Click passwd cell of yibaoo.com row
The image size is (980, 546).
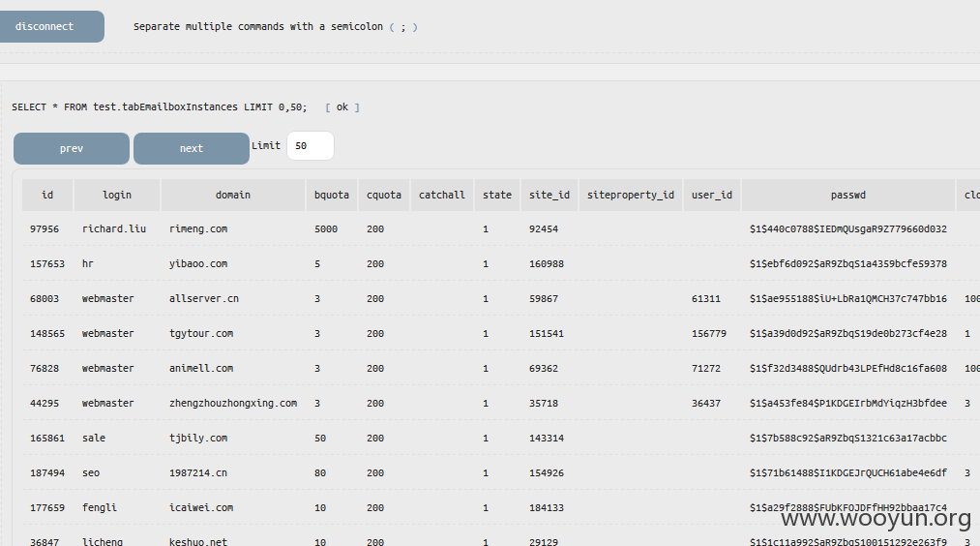pos(848,264)
